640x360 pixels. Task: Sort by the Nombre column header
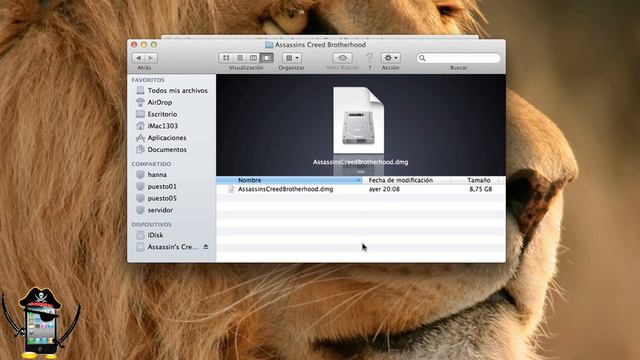pos(289,180)
